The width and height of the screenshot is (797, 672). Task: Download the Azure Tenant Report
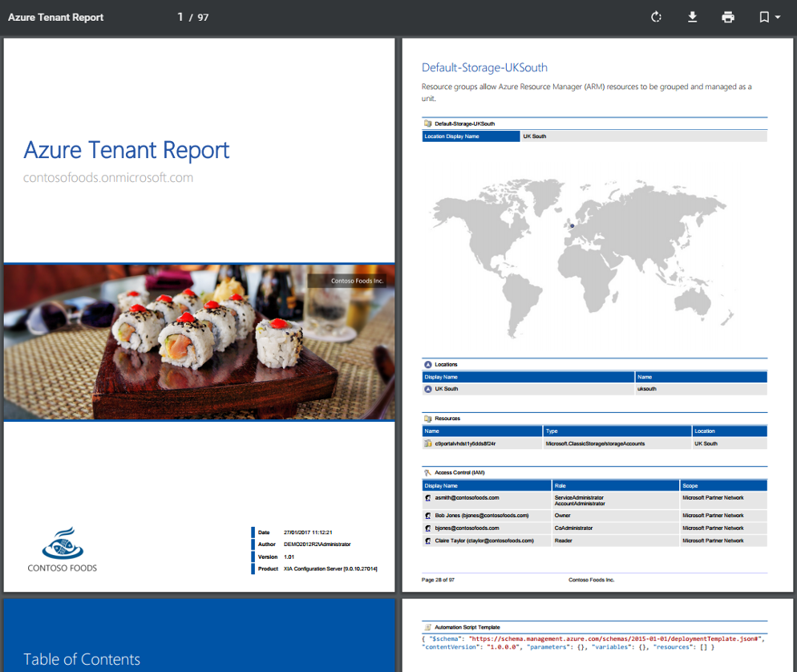click(692, 16)
